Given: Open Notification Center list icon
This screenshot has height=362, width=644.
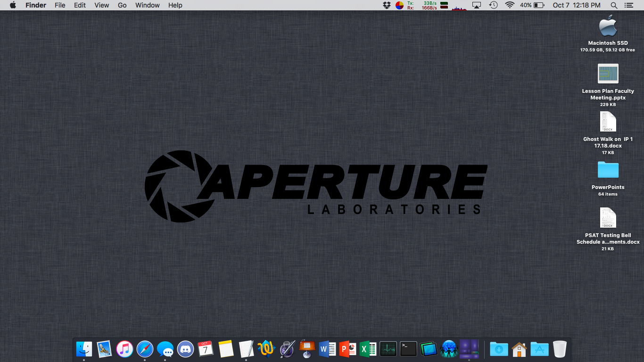Looking at the screenshot, I should 628,5.
